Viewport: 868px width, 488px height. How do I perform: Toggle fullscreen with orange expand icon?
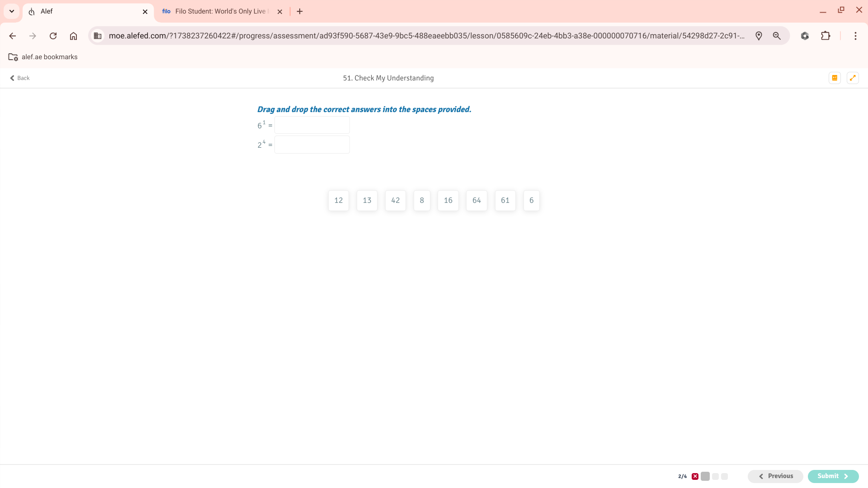pos(853,78)
